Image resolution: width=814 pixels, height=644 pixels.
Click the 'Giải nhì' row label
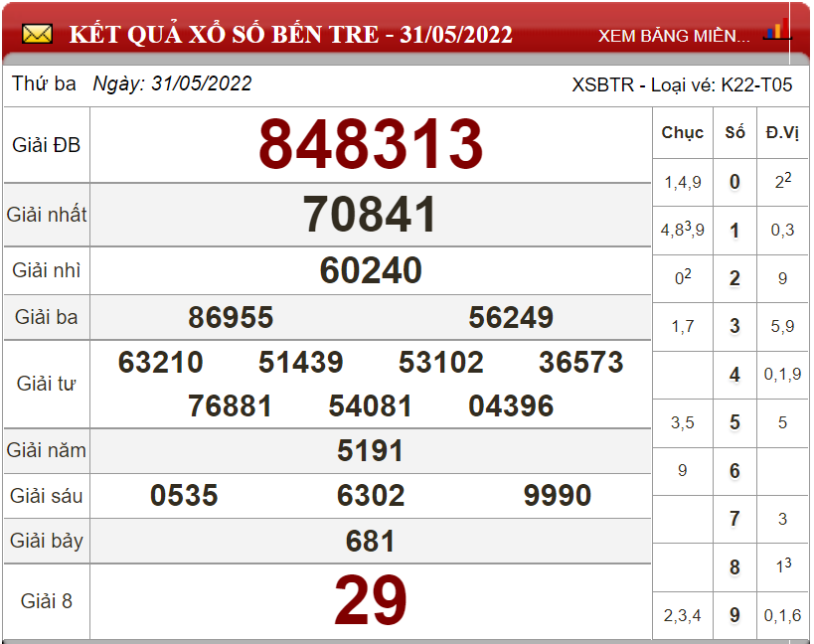[46, 270]
